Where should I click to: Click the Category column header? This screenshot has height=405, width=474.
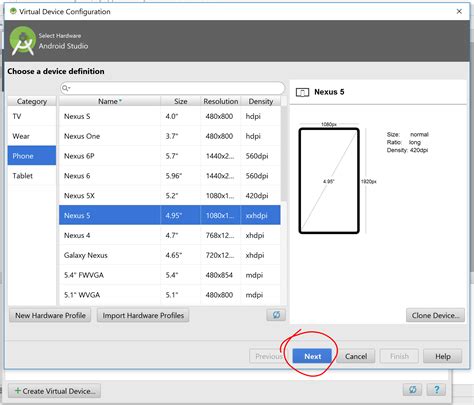point(32,101)
